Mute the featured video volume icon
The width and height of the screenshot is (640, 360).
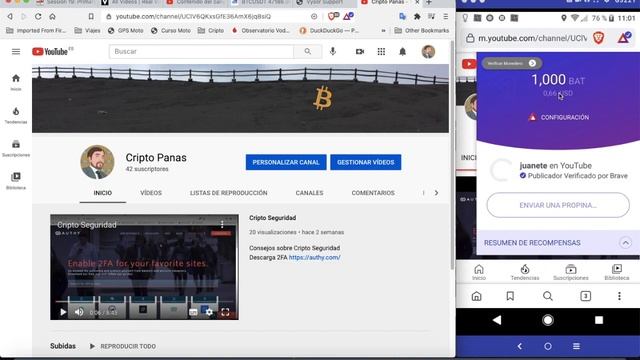click(x=79, y=312)
